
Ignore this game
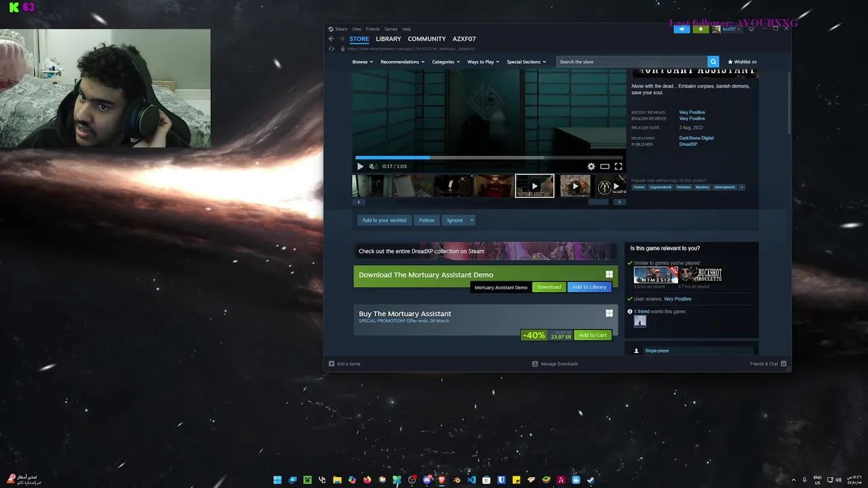(x=455, y=220)
